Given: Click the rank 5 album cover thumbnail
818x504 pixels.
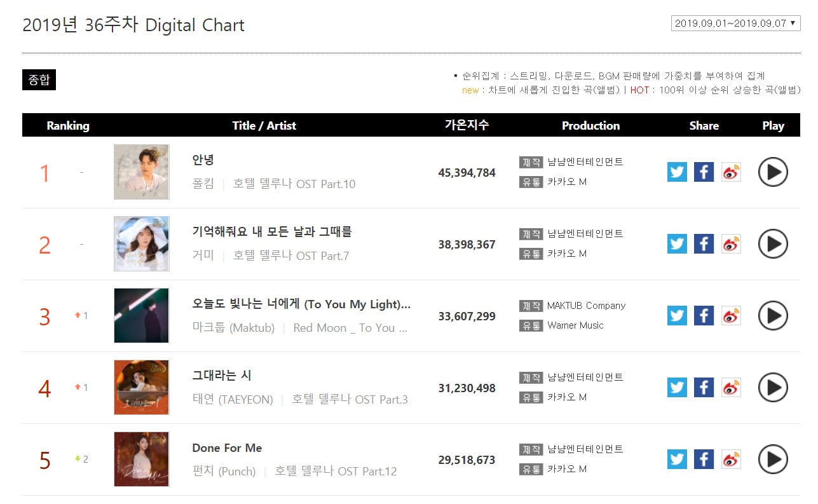Looking at the screenshot, I should coord(141,459).
